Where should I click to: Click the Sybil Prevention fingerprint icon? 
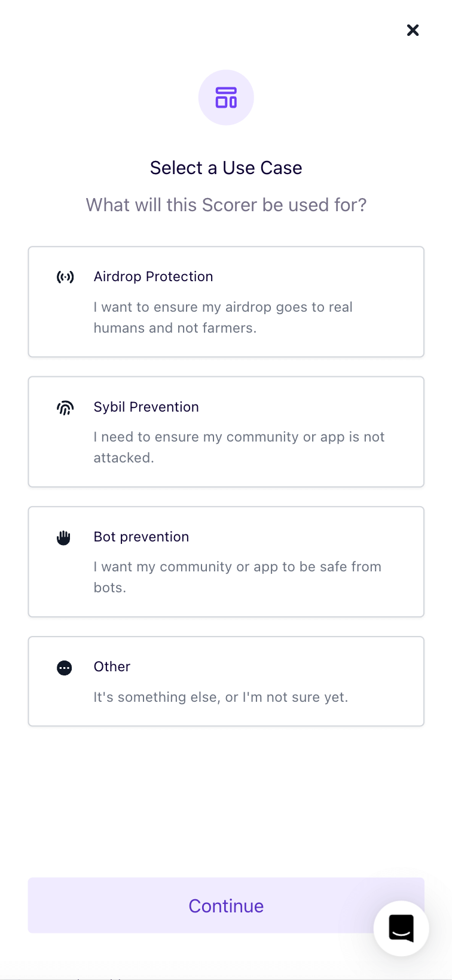(65, 408)
